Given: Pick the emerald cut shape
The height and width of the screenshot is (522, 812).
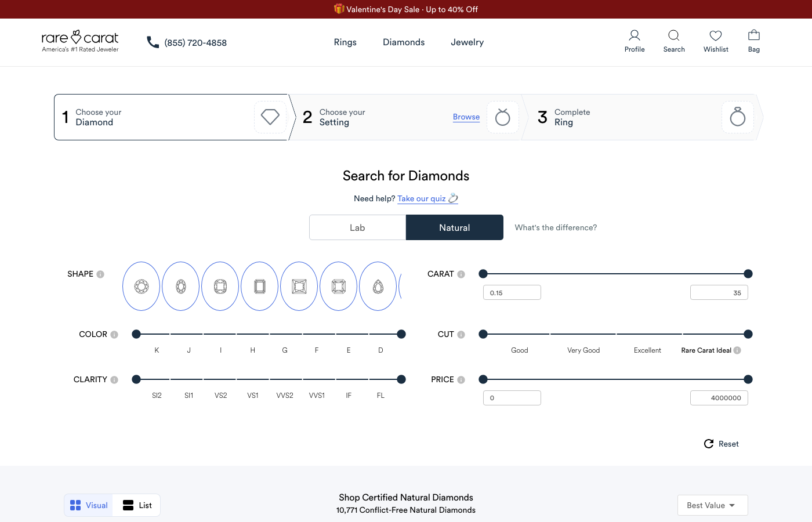Looking at the screenshot, I should click(x=260, y=286).
